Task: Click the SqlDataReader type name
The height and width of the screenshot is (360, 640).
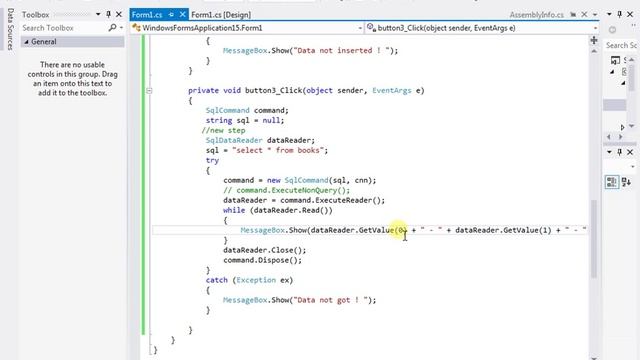Action: tap(234, 140)
